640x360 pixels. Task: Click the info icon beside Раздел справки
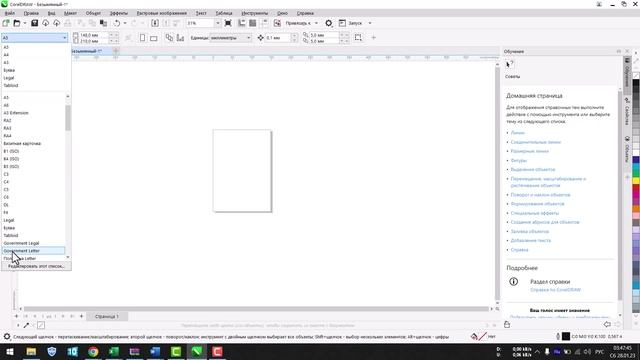point(513,282)
